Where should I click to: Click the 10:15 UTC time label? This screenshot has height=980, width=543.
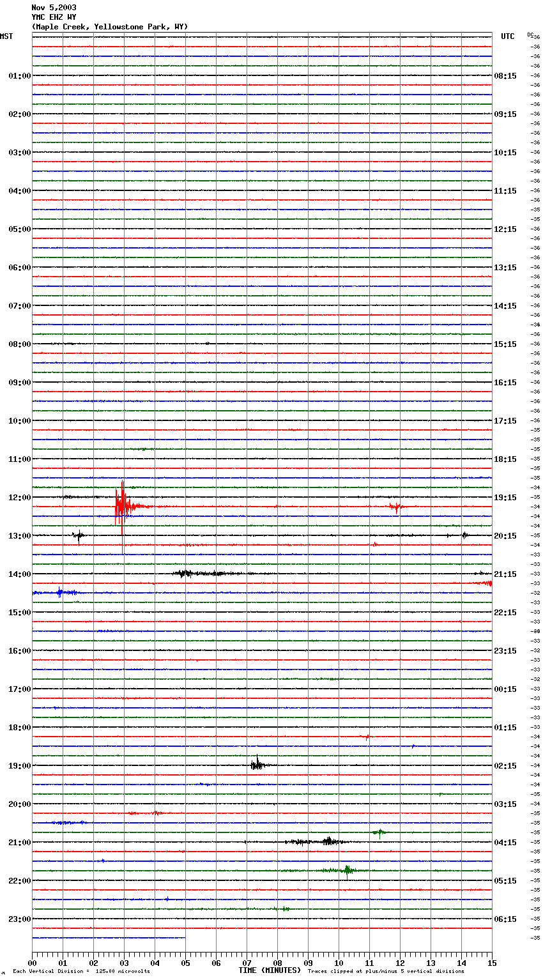click(x=505, y=153)
